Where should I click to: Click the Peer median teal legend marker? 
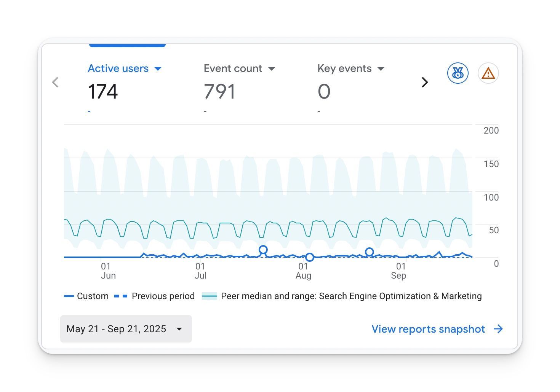point(209,296)
